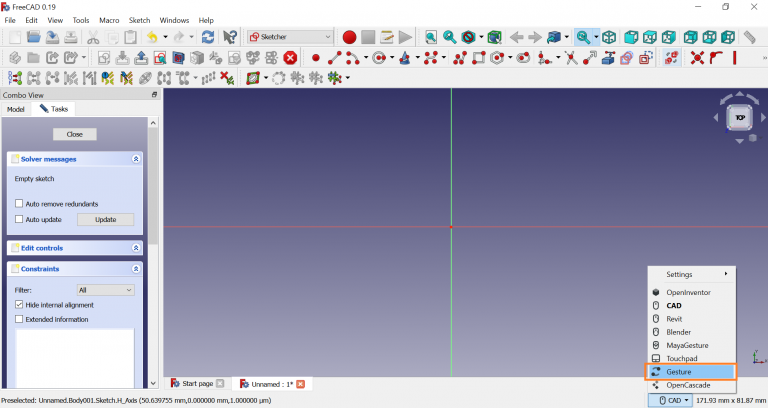
Task: Click the isometric view cube icon
Action: tap(609, 37)
